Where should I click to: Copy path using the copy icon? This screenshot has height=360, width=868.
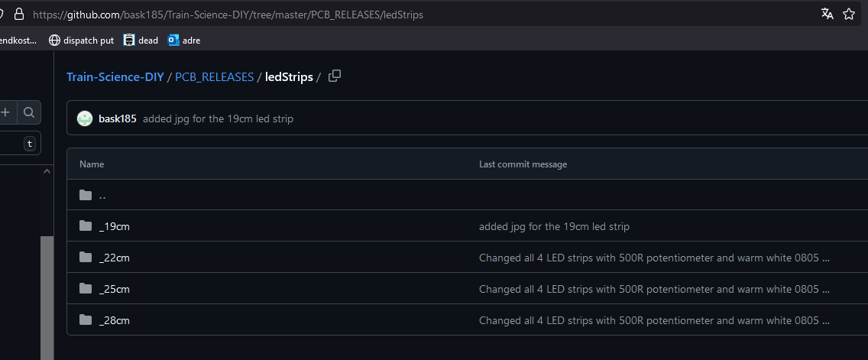tap(335, 76)
